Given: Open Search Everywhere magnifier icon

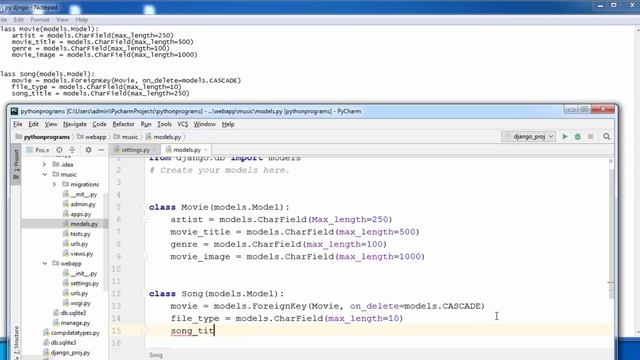Looking at the screenshot, I should click(607, 137).
